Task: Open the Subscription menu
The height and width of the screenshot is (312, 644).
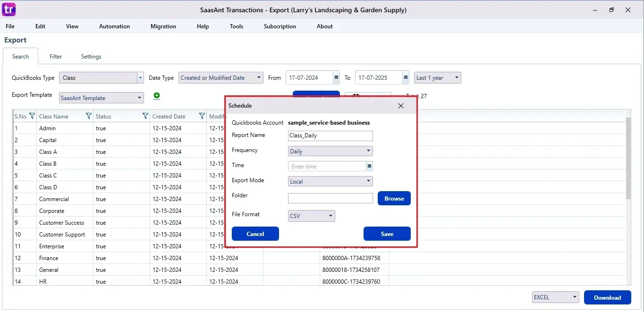Action: (280, 26)
